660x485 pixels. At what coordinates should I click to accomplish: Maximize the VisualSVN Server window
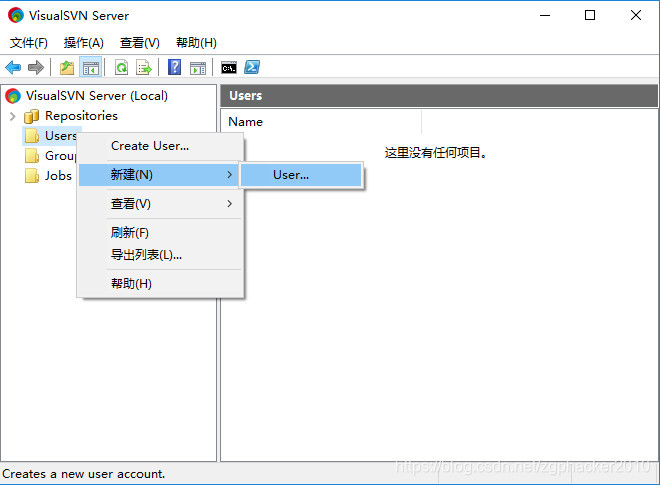590,16
